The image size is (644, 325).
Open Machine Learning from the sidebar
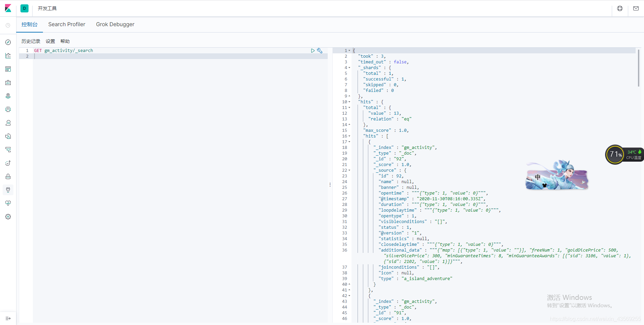pos(8,109)
